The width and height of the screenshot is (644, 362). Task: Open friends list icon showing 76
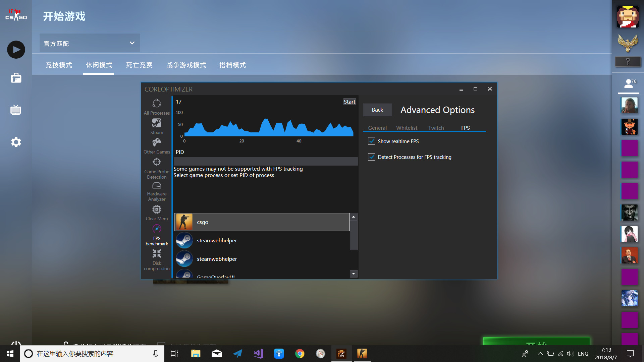pyautogui.click(x=629, y=84)
